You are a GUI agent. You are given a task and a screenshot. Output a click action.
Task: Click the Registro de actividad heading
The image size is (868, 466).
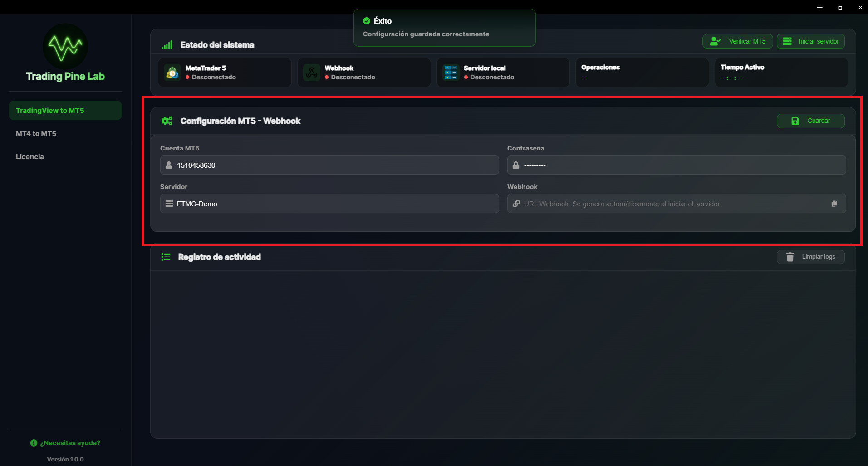(220, 257)
